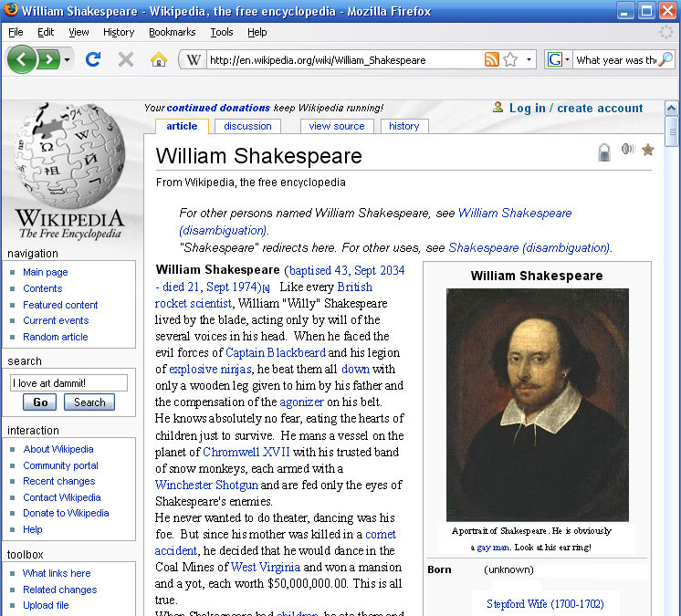
Task: Click the user icon beside Log in
Action: pyautogui.click(x=498, y=107)
